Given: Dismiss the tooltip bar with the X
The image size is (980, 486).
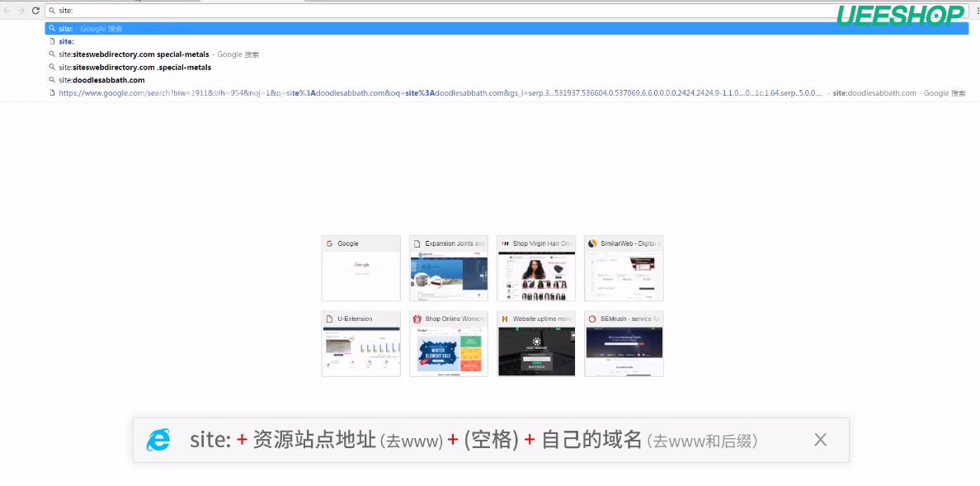Looking at the screenshot, I should point(820,439).
